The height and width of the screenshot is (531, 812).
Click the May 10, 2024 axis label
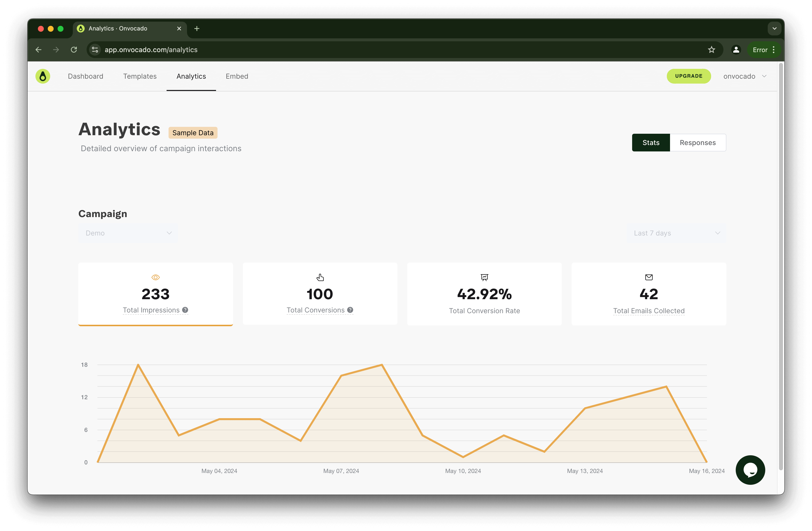(463, 471)
